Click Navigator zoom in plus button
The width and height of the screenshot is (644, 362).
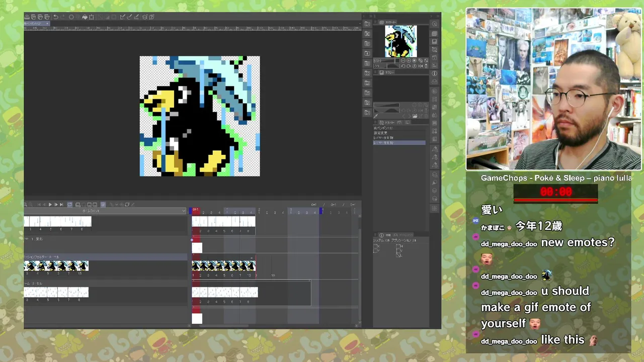(x=409, y=60)
